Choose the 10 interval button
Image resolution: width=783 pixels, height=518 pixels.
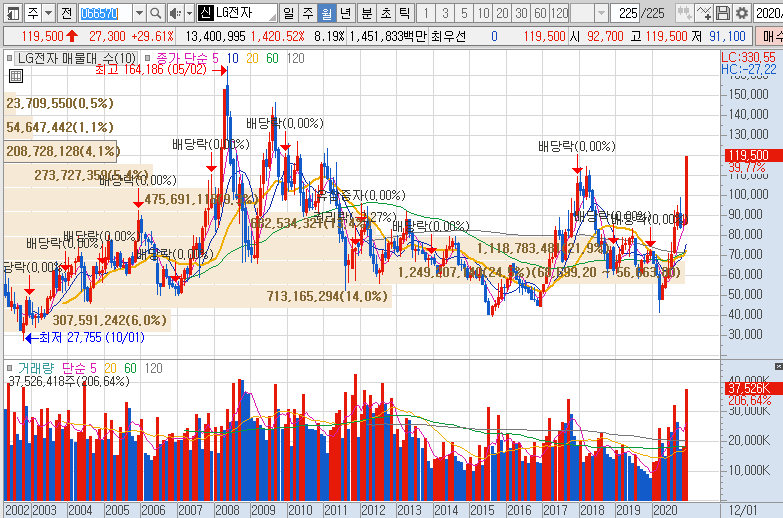click(483, 13)
